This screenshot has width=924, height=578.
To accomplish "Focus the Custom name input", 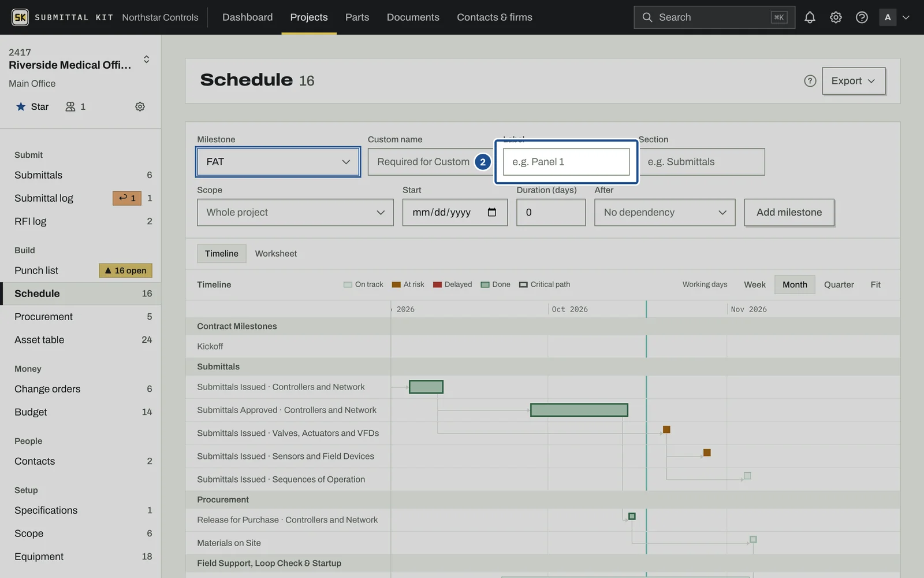I will click(x=431, y=162).
